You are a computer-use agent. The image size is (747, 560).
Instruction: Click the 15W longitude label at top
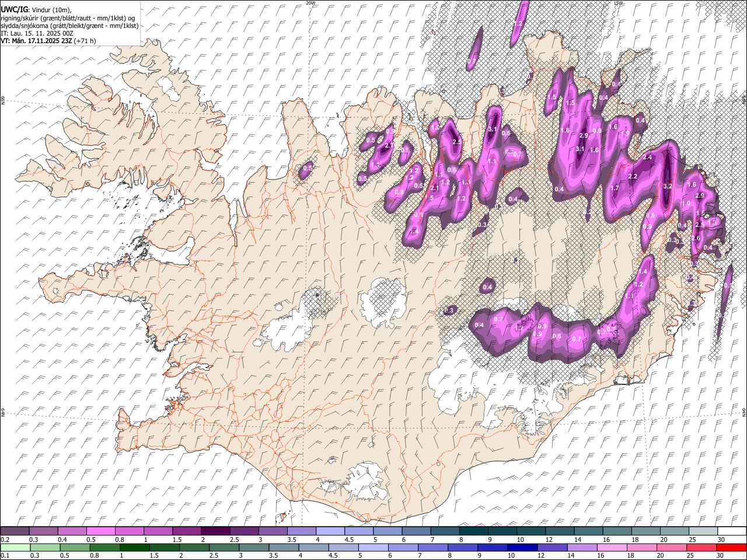pyautogui.click(x=618, y=3)
